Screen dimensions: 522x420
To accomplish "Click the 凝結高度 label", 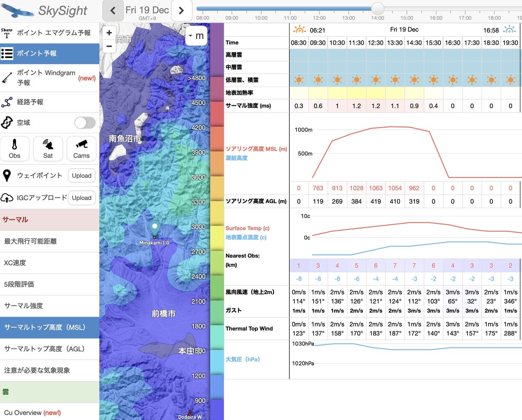I will click(237, 158).
